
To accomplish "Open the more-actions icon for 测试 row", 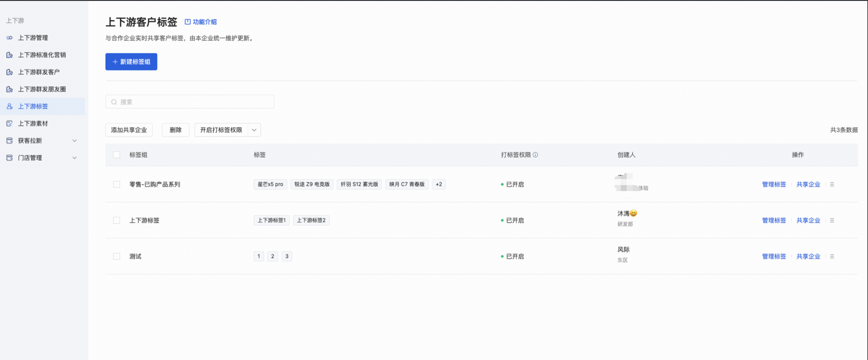I will point(832,257).
